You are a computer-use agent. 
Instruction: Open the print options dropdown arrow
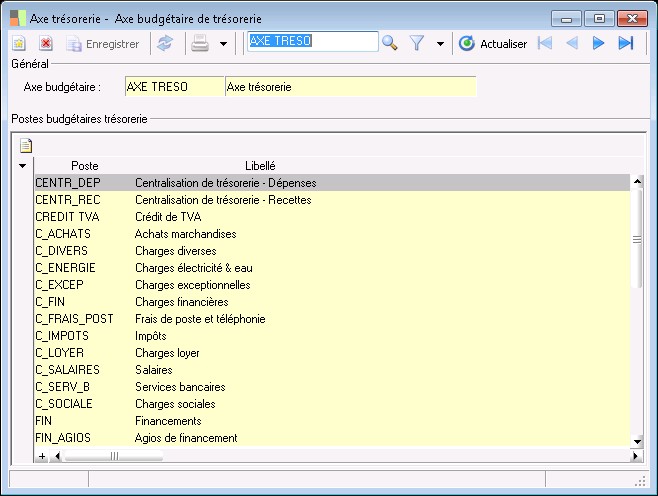pyautogui.click(x=223, y=44)
